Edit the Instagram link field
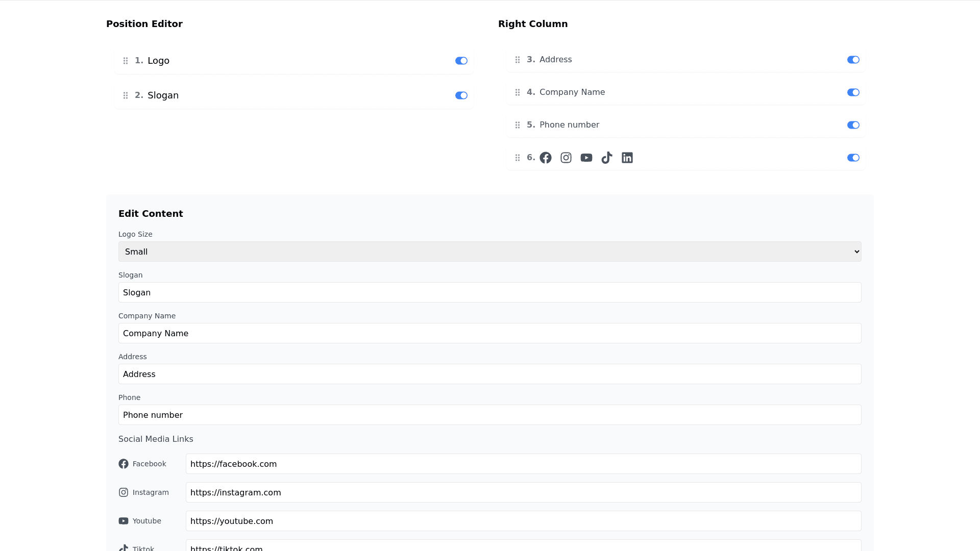This screenshot has height=551, width=980. click(523, 492)
